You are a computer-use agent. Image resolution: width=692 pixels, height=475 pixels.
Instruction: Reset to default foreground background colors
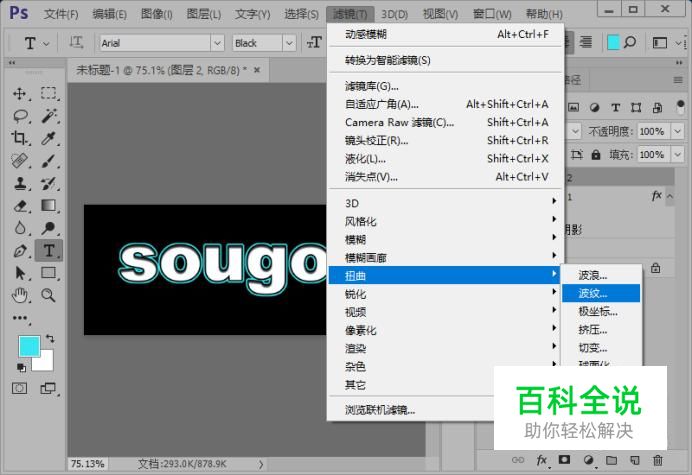[21, 367]
